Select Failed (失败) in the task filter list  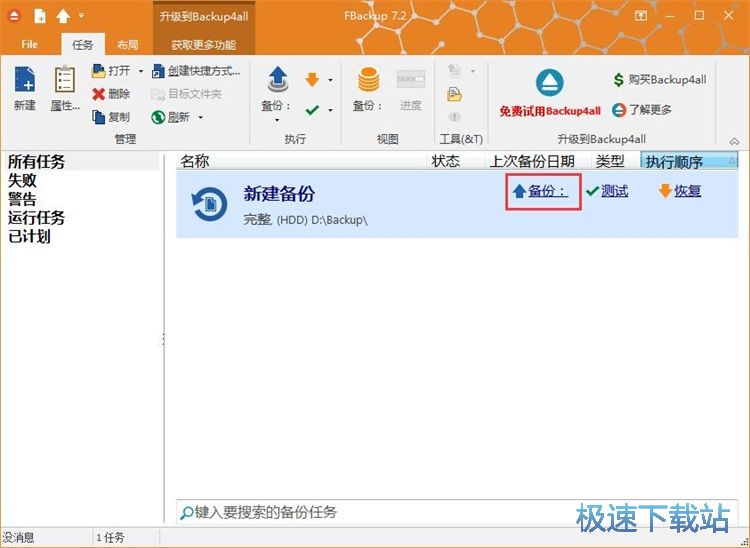coord(23,180)
